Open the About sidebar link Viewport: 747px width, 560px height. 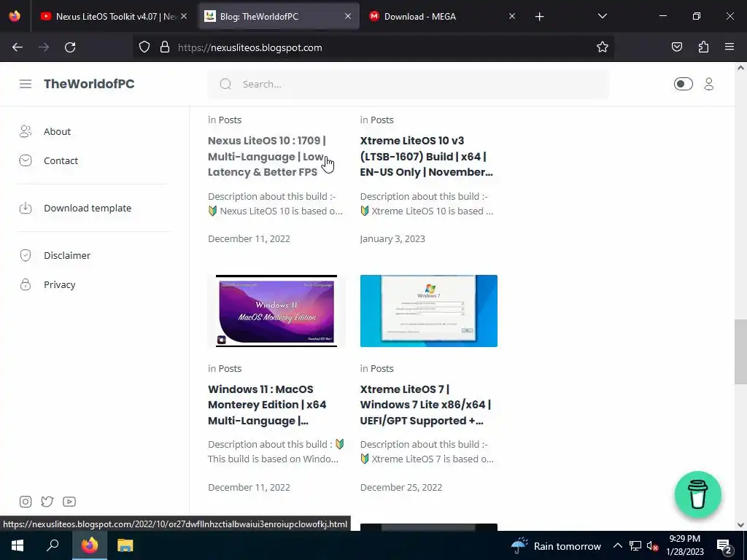(57, 131)
